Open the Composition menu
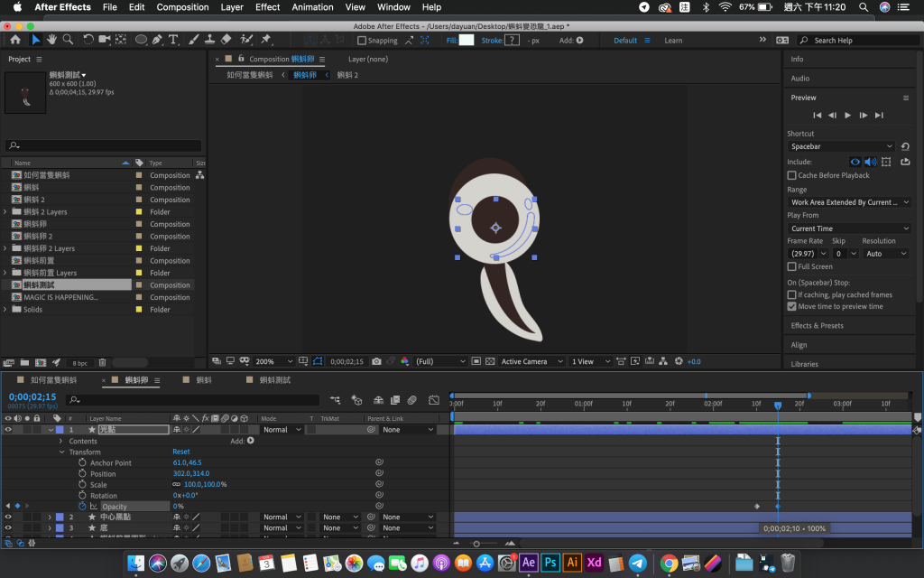The image size is (924, 578). click(x=182, y=7)
